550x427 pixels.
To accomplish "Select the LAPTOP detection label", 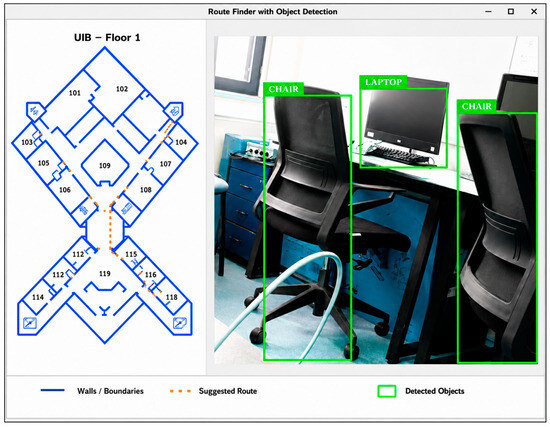I will click(383, 82).
